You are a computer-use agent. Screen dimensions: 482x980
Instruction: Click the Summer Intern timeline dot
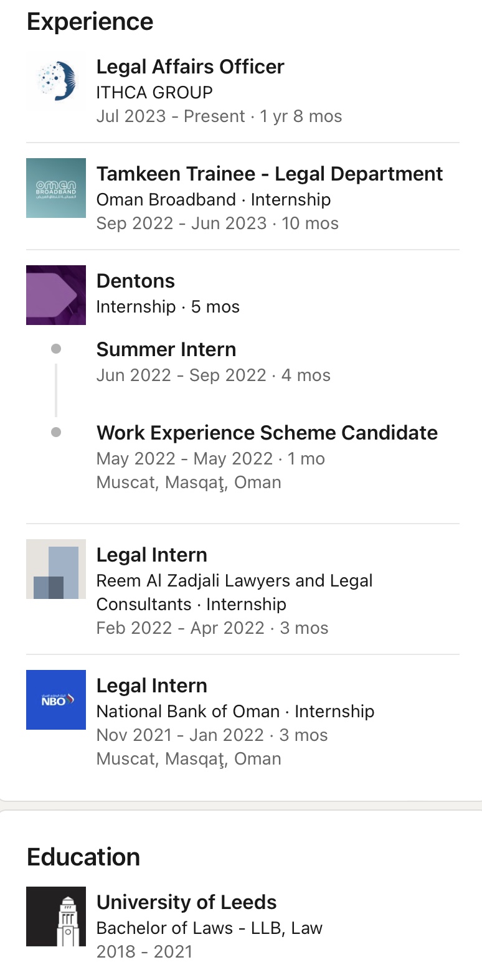tap(56, 349)
